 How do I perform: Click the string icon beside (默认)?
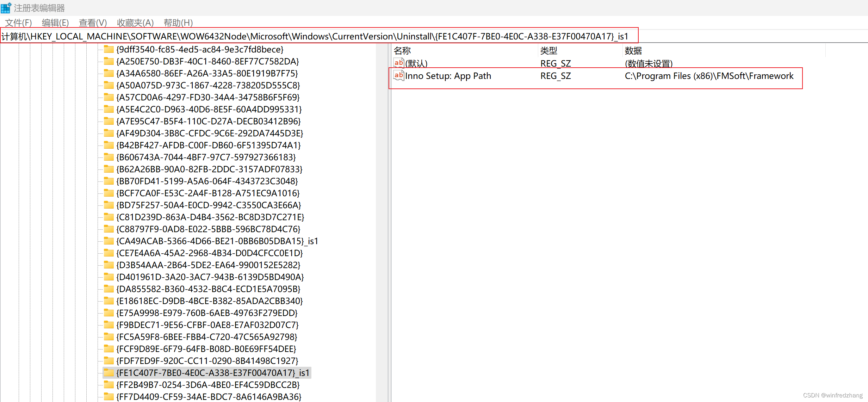point(399,63)
